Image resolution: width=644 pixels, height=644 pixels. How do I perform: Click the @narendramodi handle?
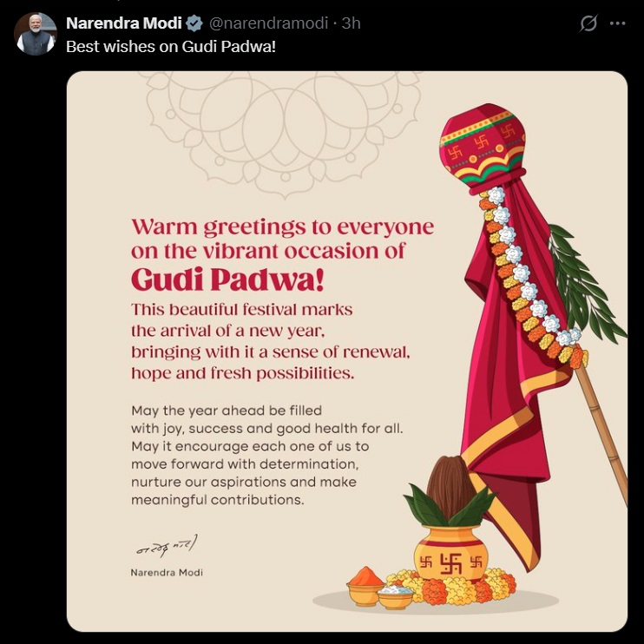pyautogui.click(x=270, y=23)
